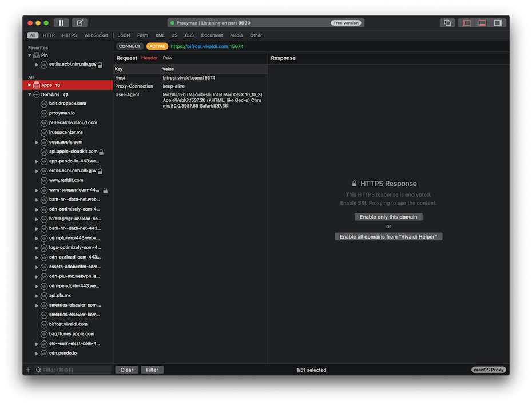Select the User-Agent header row

pos(190,100)
